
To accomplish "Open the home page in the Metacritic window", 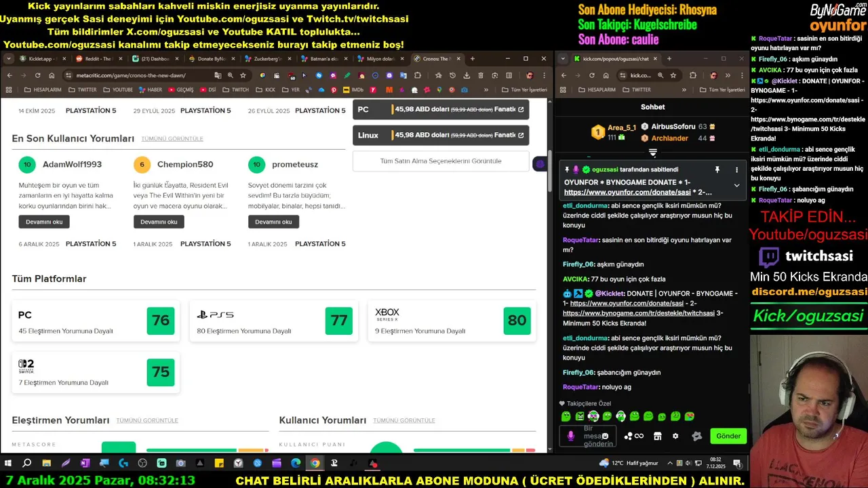I will [x=52, y=75].
